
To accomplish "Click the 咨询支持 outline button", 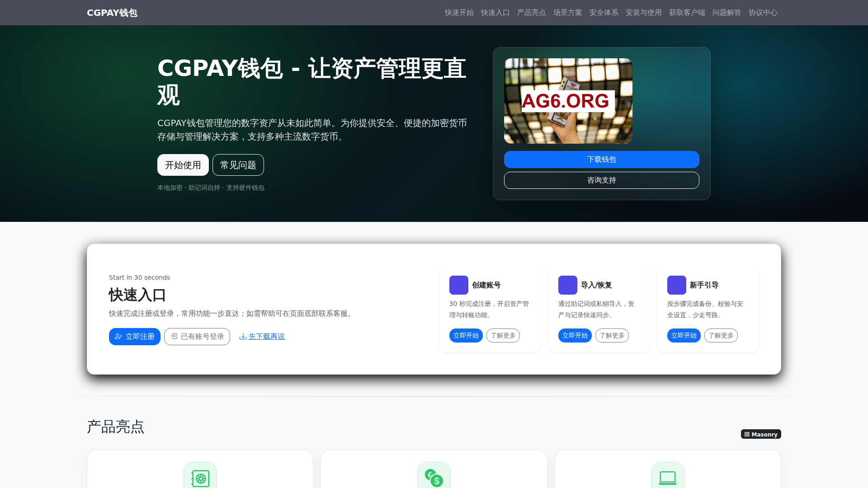I will 602,180.
